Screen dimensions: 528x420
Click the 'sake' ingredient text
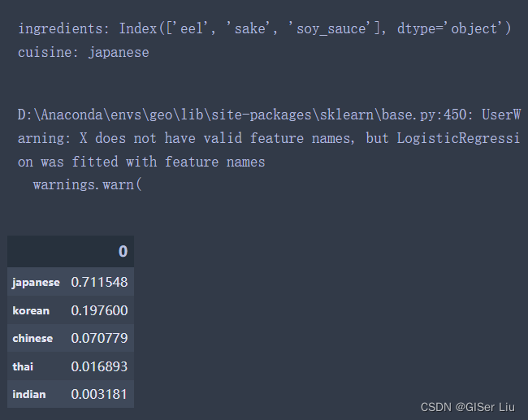click(x=250, y=28)
